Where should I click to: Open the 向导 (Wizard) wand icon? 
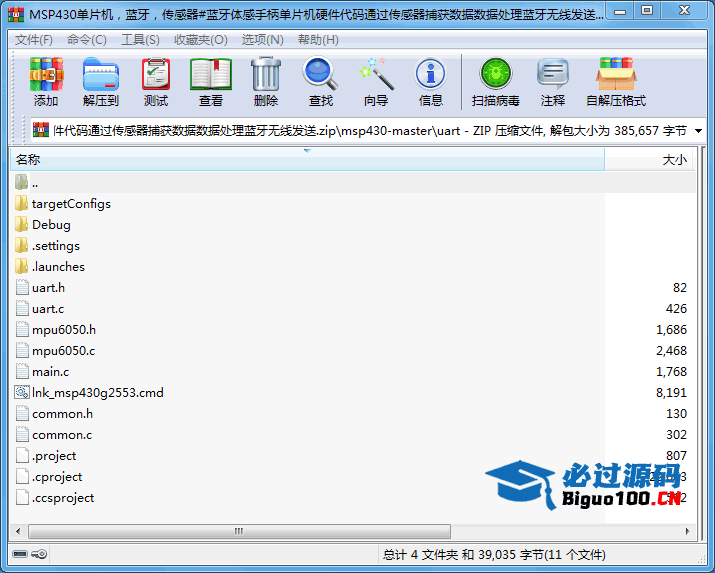tap(376, 80)
